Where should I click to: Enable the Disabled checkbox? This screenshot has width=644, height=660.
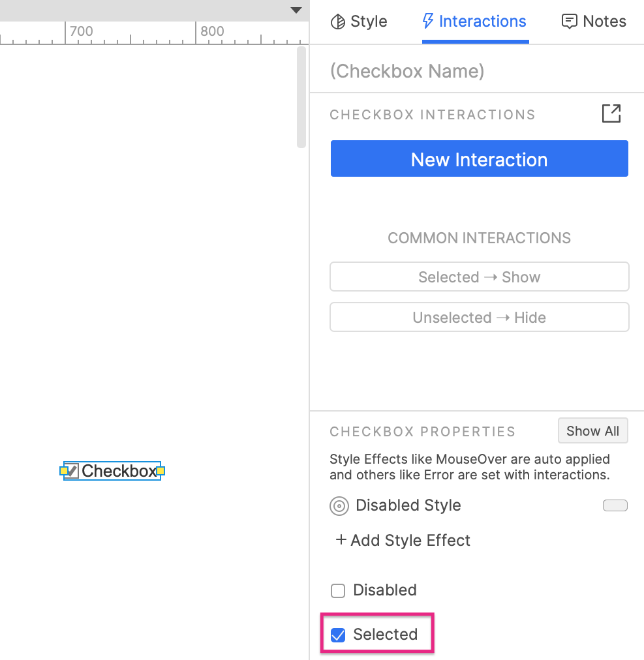point(338,591)
